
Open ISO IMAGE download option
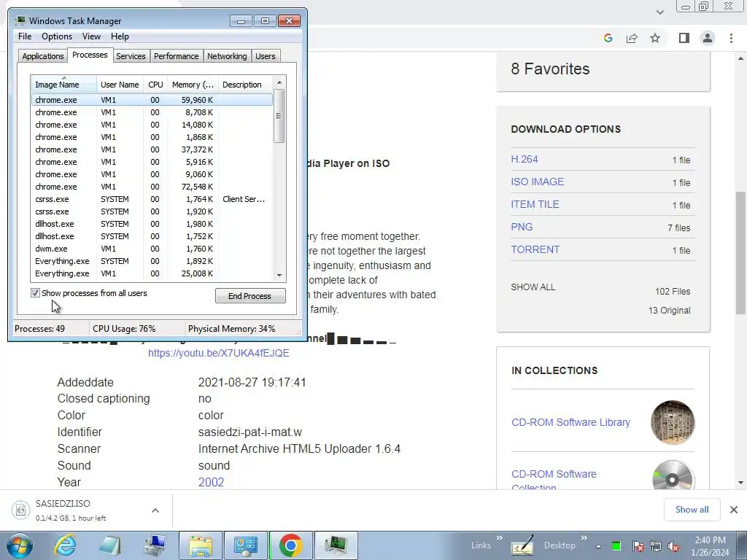[x=537, y=182]
